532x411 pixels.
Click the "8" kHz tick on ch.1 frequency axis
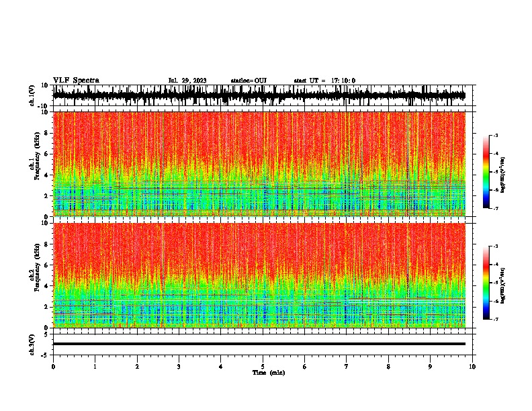[46, 133]
